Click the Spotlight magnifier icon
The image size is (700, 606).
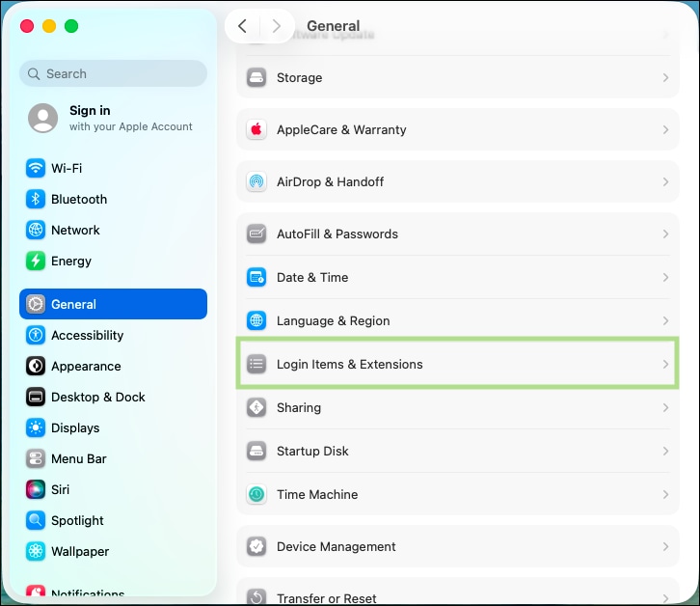[36, 521]
